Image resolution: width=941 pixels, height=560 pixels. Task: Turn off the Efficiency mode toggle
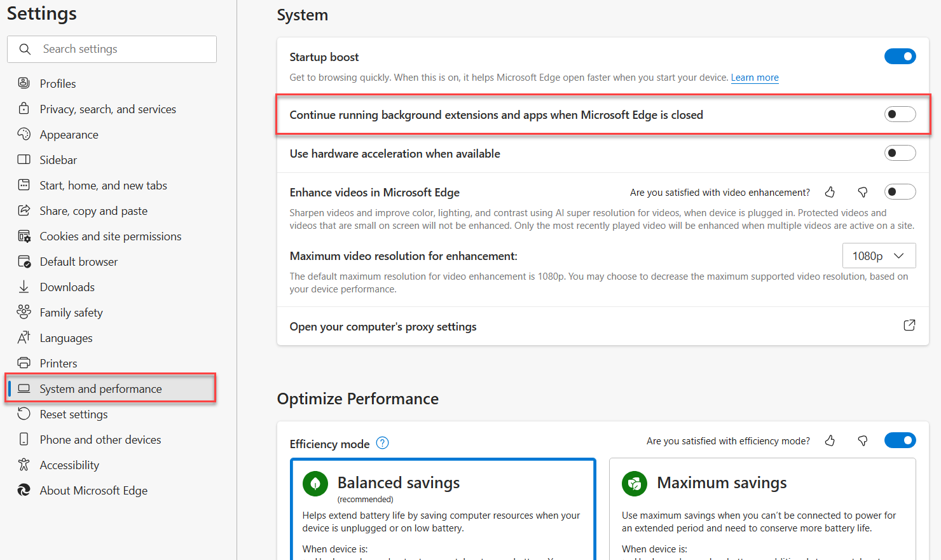[900, 440]
